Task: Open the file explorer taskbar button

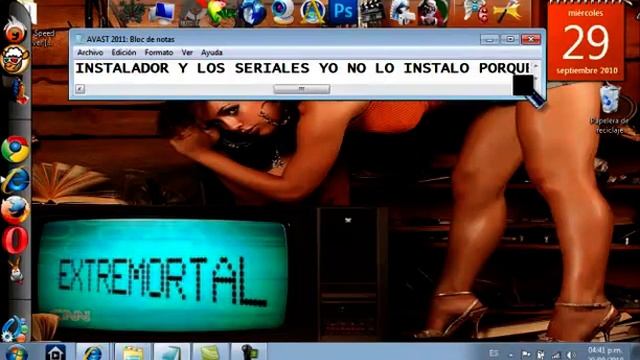Action: coord(132,352)
